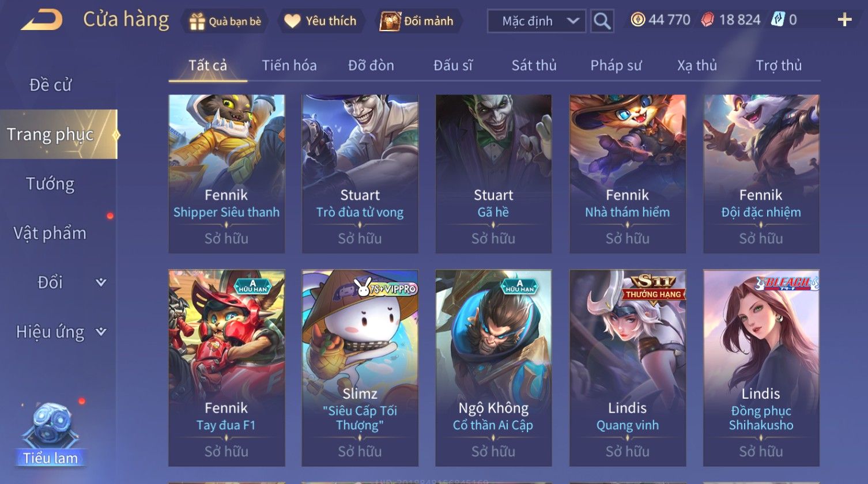Open Lindis Đồng phục Shihakusho skin card
Screen dimensions: 868x484
[x=761, y=368]
